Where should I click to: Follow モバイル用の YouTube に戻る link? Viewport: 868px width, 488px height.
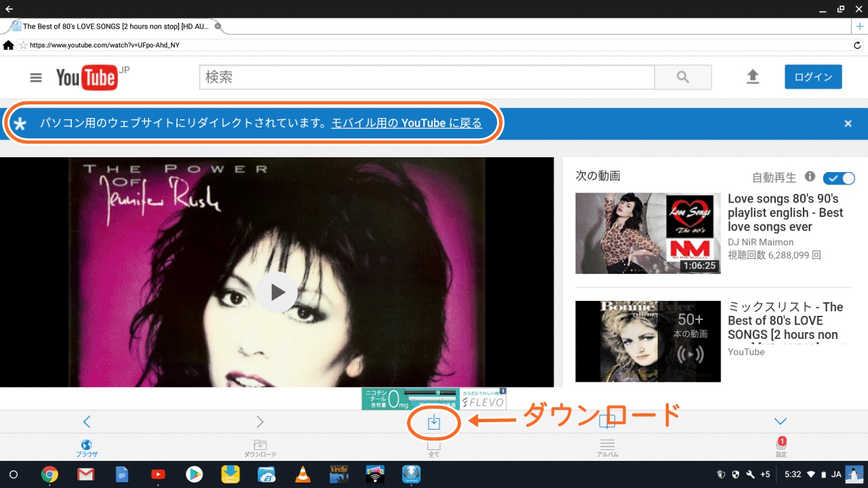[x=406, y=123]
